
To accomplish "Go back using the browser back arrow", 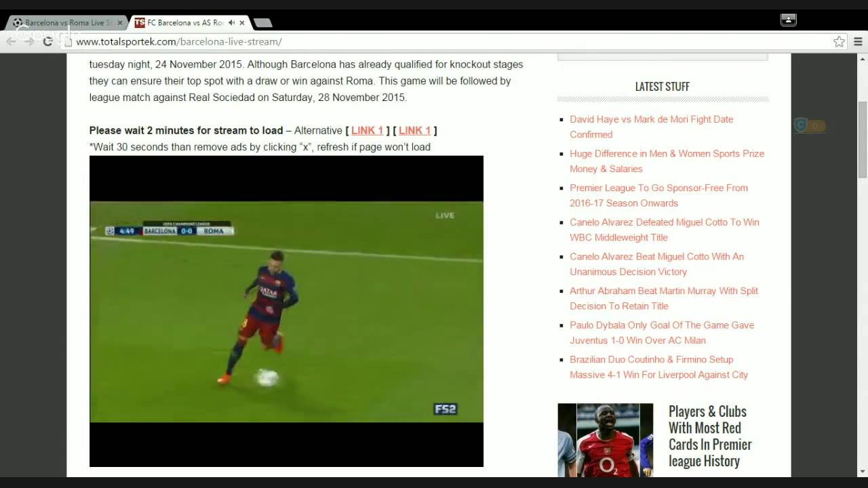I will coord(11,41).
